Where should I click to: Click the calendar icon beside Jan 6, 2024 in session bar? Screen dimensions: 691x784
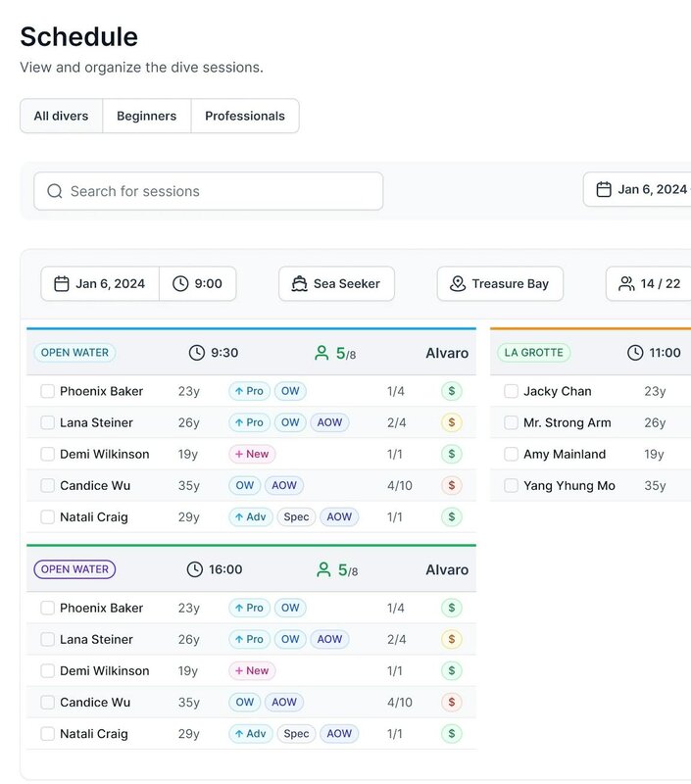(x=62, y=284)
